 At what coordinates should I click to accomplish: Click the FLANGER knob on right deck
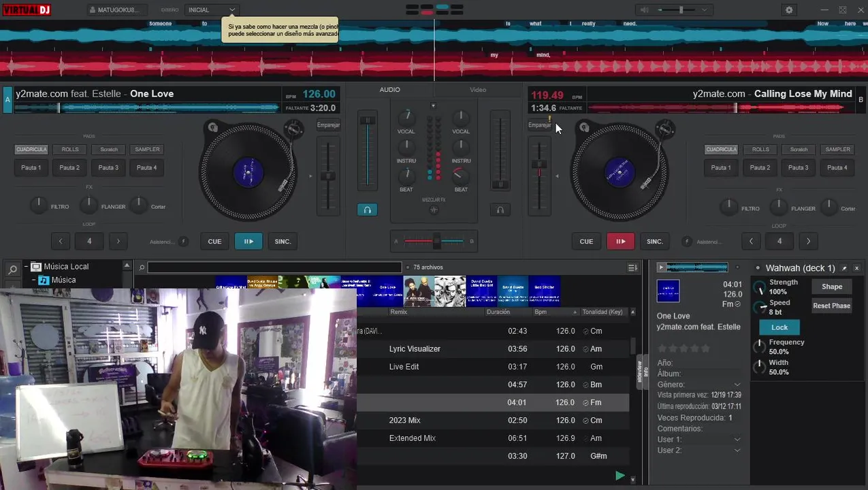779,206
